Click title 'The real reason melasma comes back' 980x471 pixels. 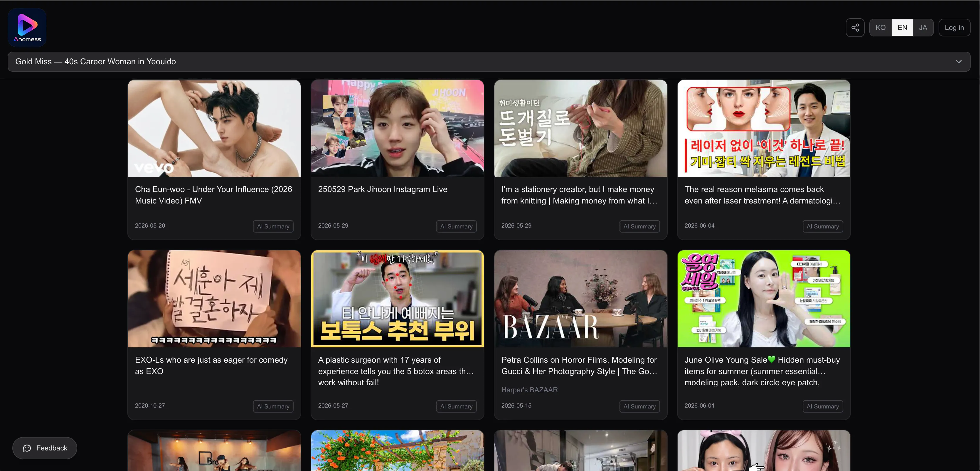762,195
